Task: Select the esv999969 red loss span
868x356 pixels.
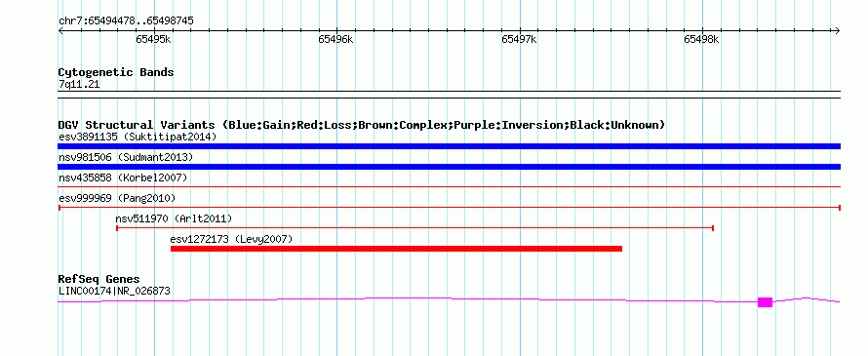Action: 449,208
